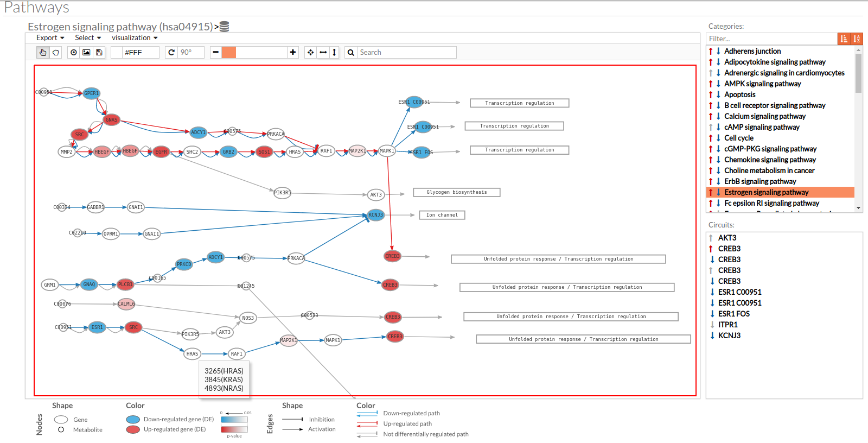The width and height of the screenshot is (868, 443).
Task: Click the Ion channel function box
Action: [442, 215]
